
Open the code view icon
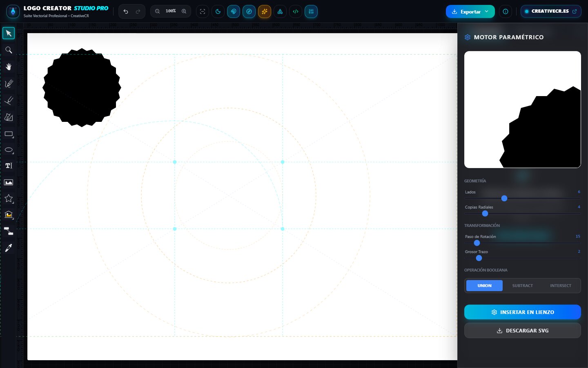tap(296, 11)
